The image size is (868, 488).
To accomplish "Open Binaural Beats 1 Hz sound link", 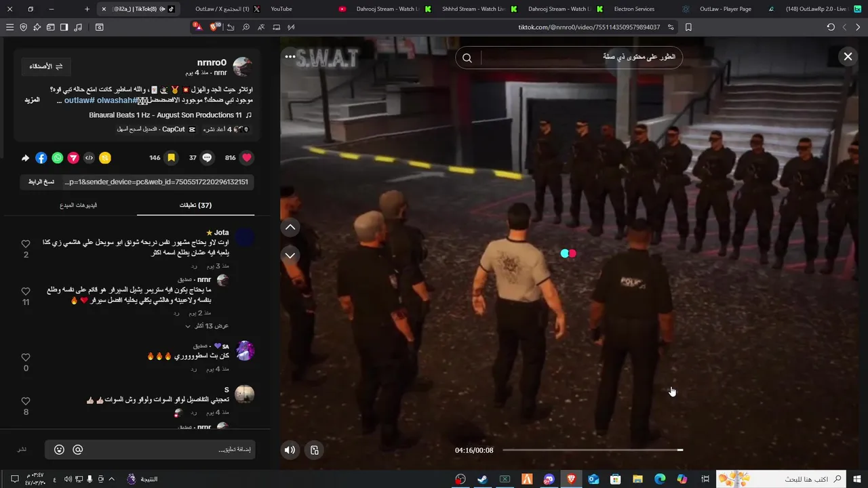I will [171, 115].
